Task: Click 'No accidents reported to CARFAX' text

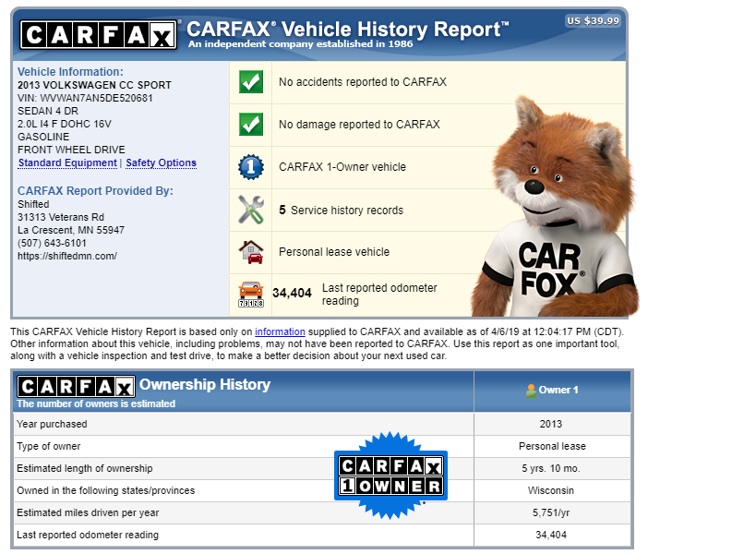Action: (363, 82)
